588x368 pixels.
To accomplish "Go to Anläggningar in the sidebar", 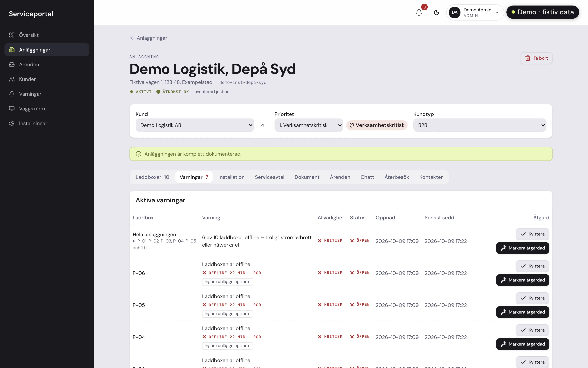I will click(x=47, y=50).
